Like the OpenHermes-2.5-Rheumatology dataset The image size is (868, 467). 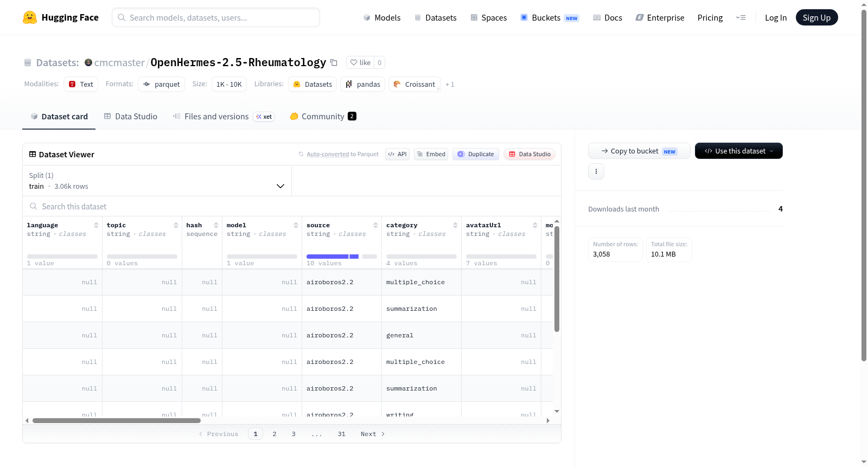click(x=361, y=62)
